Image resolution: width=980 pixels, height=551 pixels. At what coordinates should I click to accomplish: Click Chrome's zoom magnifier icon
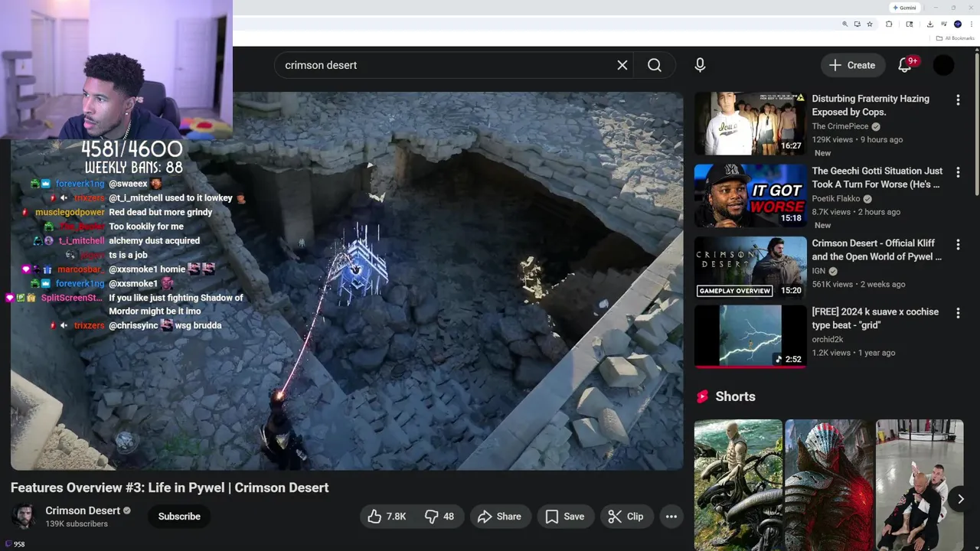845,24
